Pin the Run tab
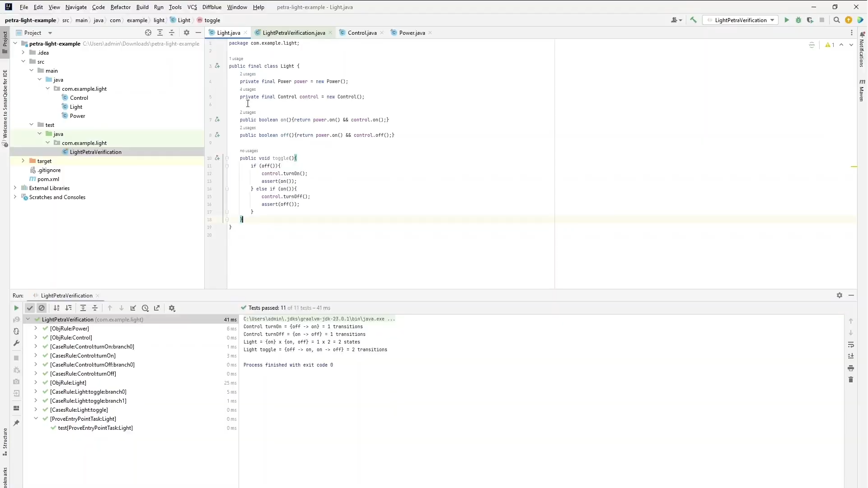The width and height of the screenshot is (868, 488). pyautogui.click(x=16, y=423)
